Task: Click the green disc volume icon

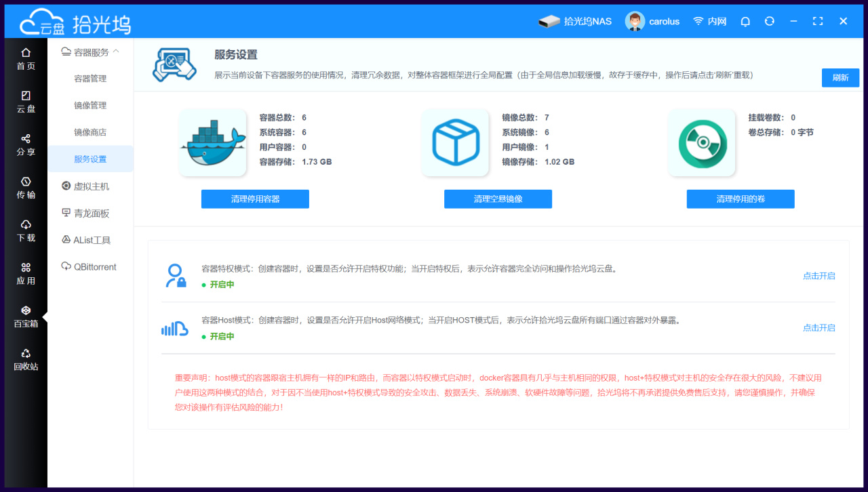Action: pos(702,143)
